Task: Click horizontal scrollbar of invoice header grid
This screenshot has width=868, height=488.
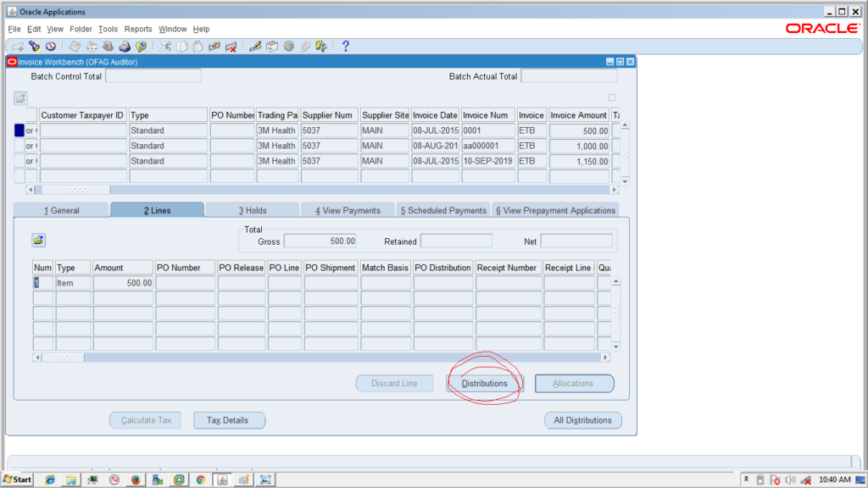Action: (322, 190)
